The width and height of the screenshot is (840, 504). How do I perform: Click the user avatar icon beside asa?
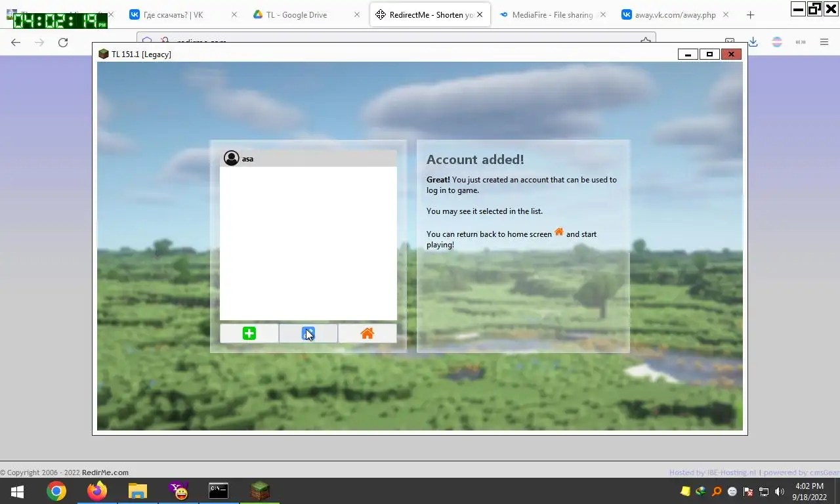point(231,158)
